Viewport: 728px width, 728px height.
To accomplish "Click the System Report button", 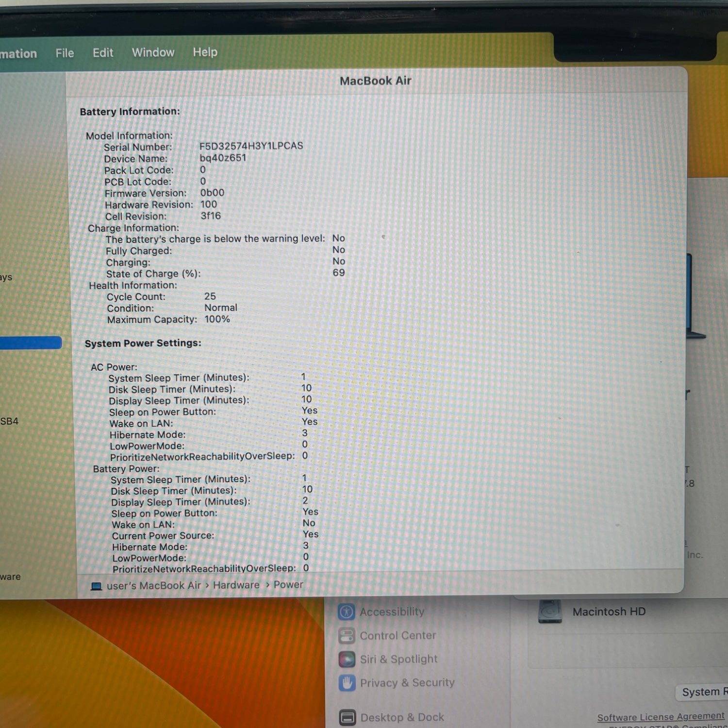I will (702, 692).
